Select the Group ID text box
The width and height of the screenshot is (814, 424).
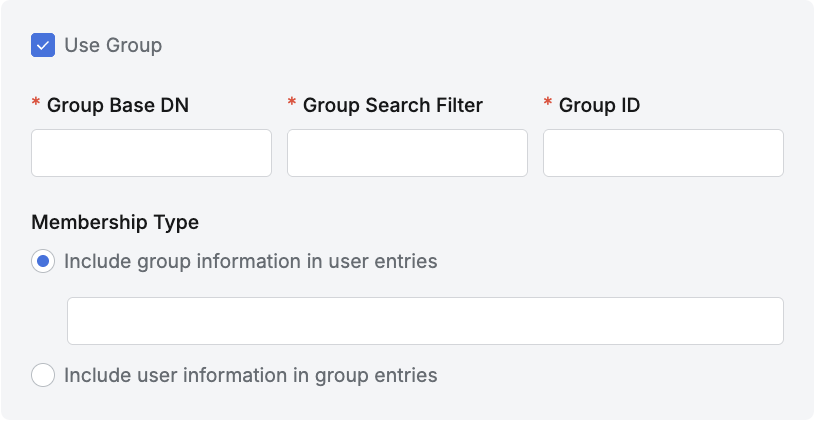[663, 153]
